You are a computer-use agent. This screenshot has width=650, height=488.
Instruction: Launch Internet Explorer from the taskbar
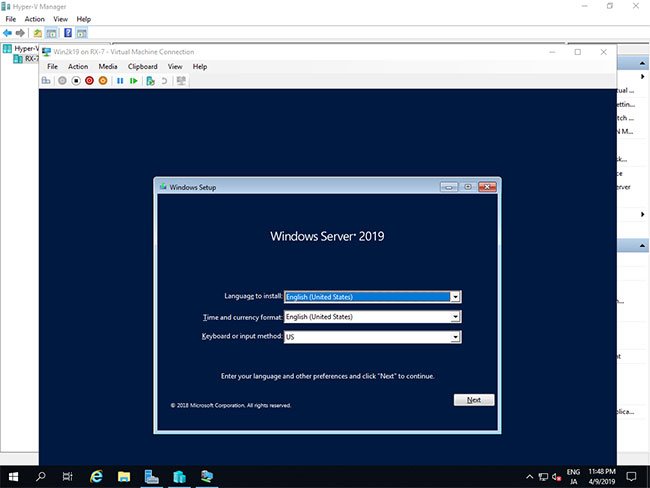(96, 477)
